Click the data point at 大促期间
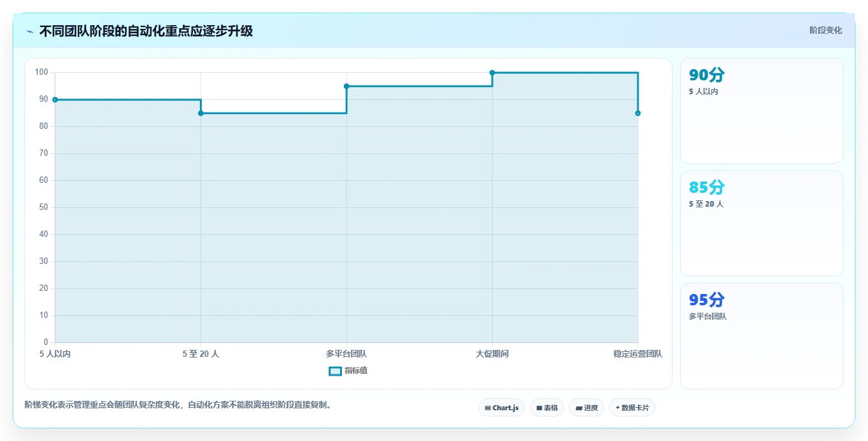 coord(492,73)
